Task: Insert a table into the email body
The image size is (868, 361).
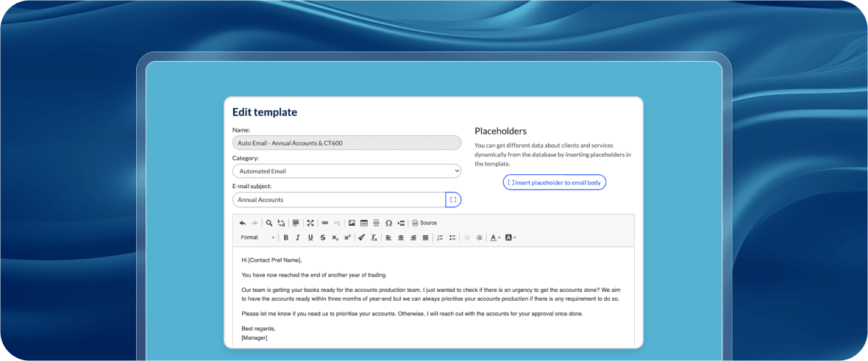Action: (364, 223)
